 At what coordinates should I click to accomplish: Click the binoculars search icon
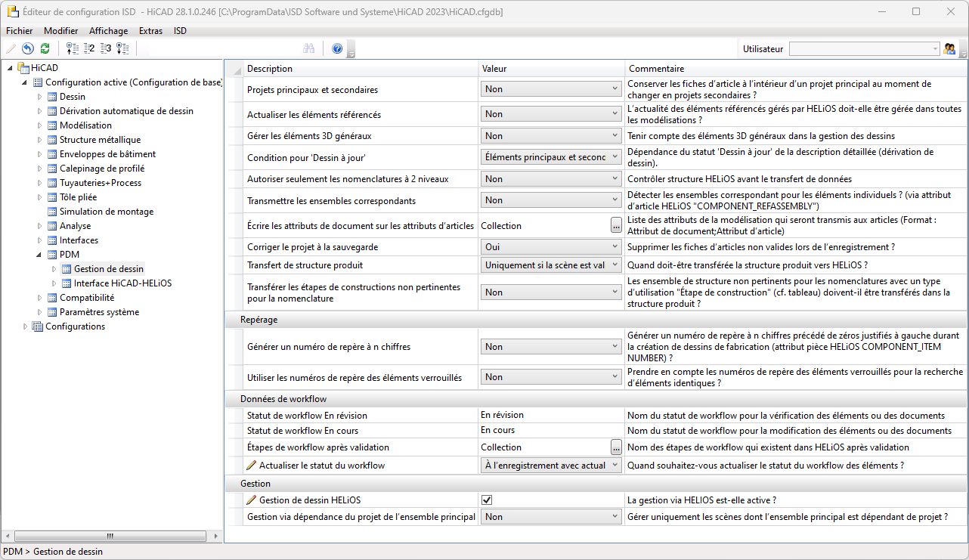(x=308, y=48)
